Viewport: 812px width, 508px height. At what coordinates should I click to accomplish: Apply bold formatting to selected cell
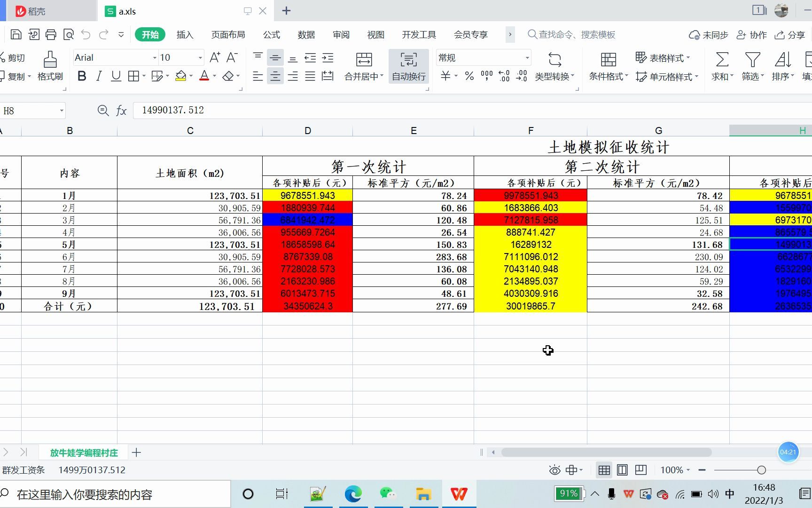[x=82, y=76]
